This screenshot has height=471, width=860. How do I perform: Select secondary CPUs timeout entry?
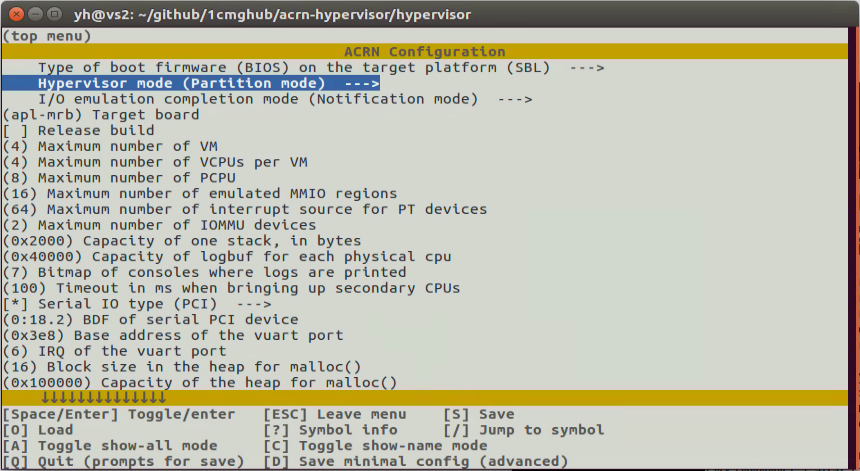click(231, 288)
